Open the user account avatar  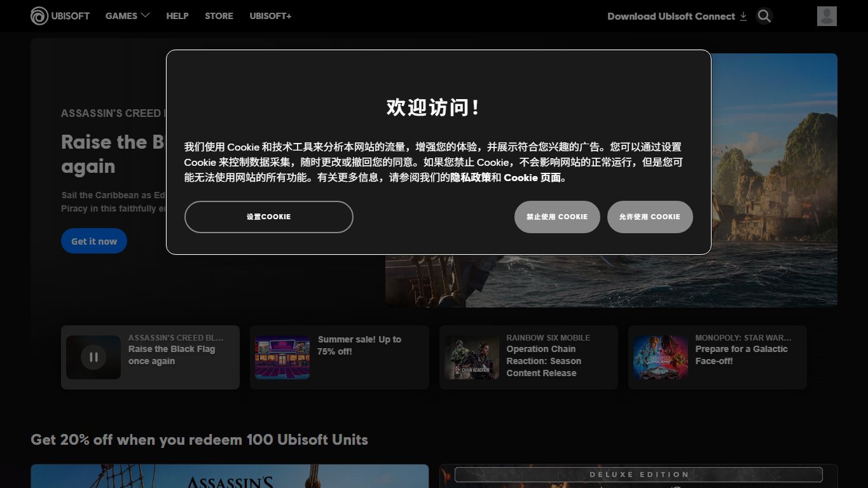[x=827, y=16]
